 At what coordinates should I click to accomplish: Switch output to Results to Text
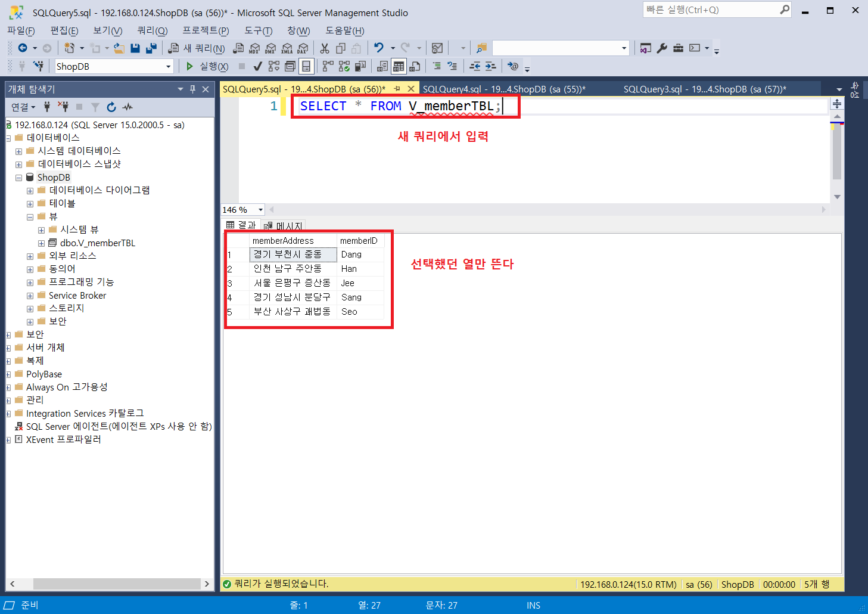coord(382,66)
